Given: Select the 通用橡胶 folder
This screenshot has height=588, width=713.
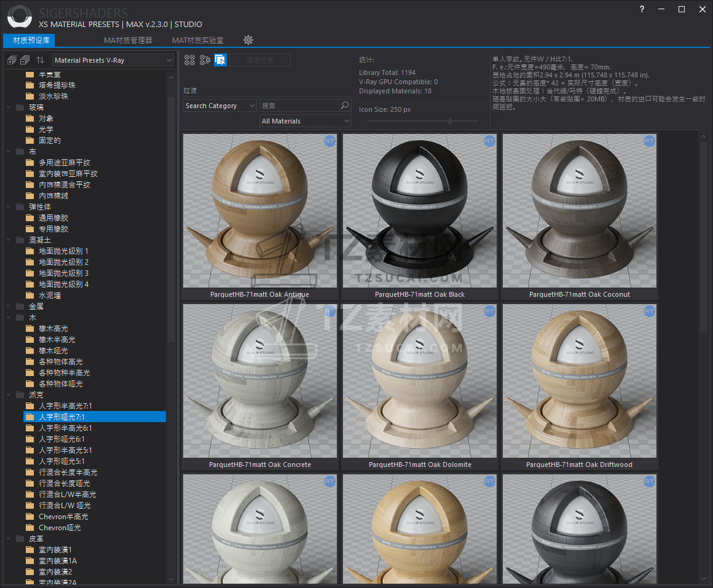Looking at the screenshot, I should click(53, 218).
